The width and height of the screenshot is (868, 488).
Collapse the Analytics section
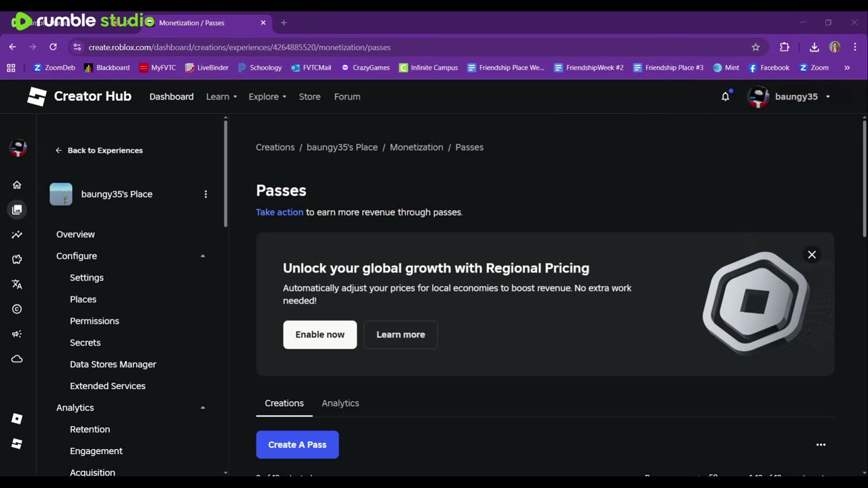click(x=203, y=408)
